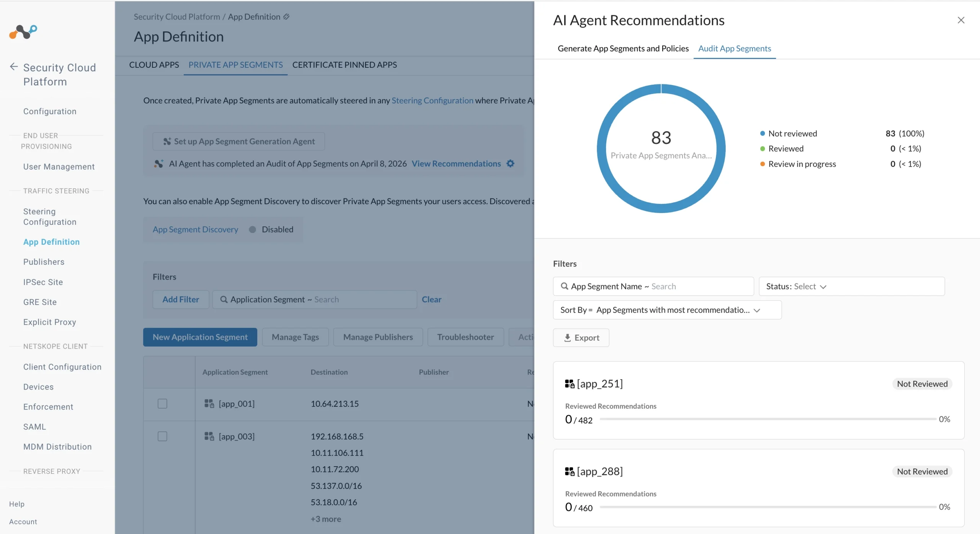Click the Export button
Viewport: 980px width, 534px height.
point(581,338)
